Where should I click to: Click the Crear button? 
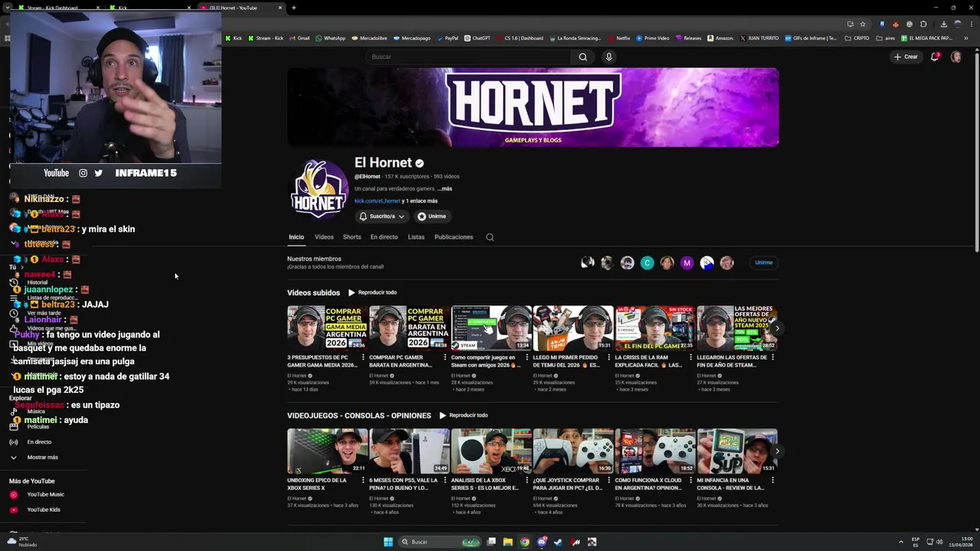pyautogui.click(x=905, y=57)
